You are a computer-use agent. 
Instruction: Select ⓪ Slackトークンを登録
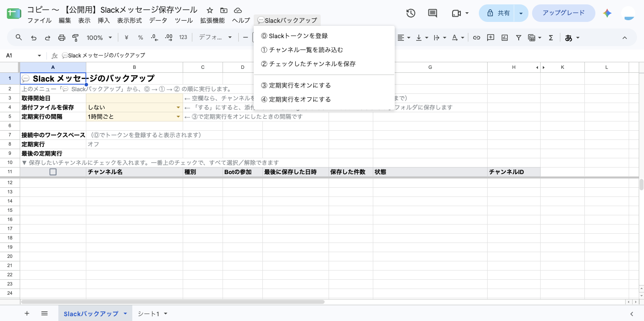tap(324, 36)
